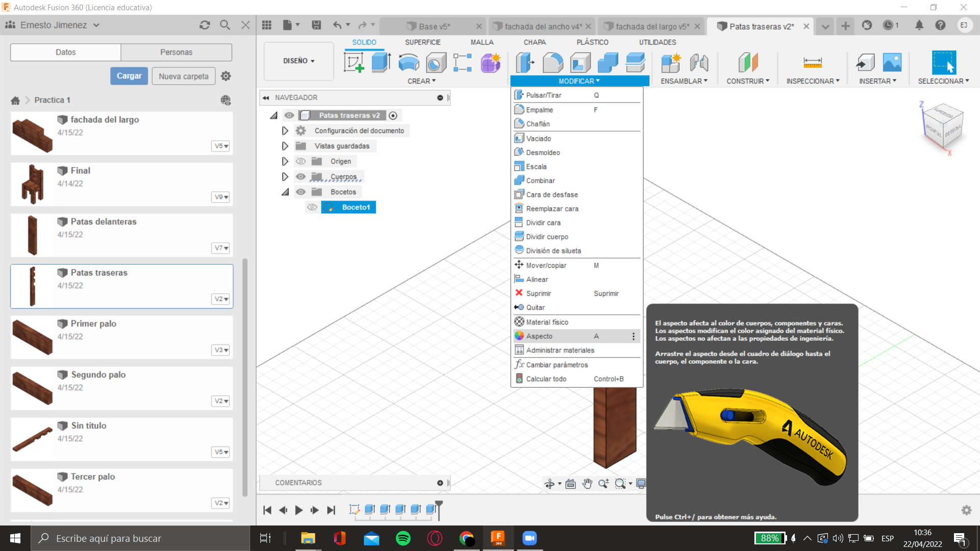The width and height of the screenshot is (980, 551).
Task: Click the Pan hand icon
Action: [587, 484]
